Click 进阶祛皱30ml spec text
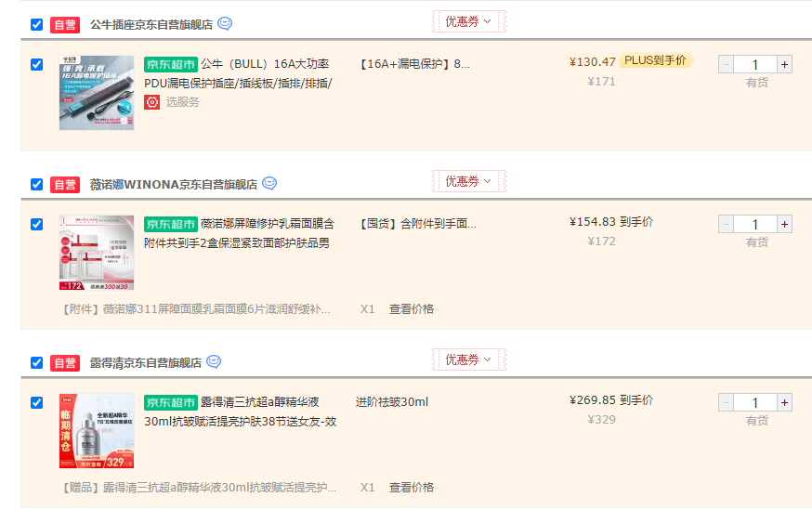Screen dimensions: 812x510 (x=392, y=402)
